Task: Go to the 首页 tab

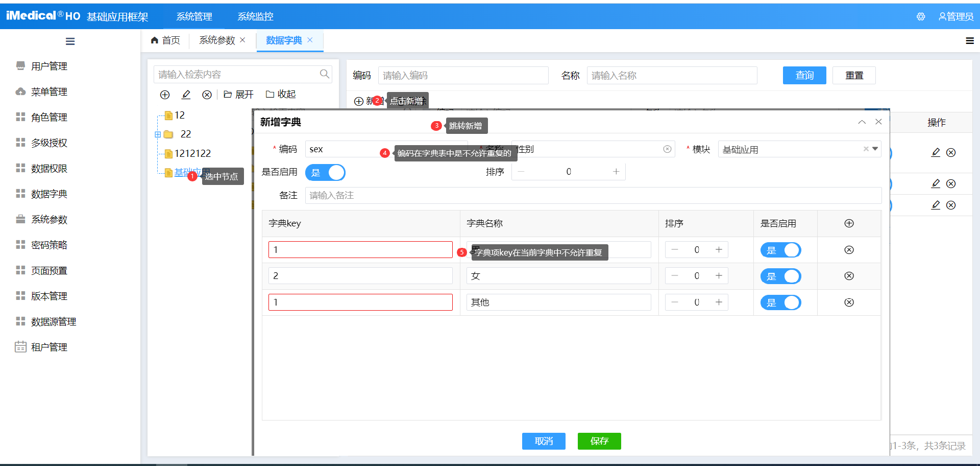Action: 165,40
